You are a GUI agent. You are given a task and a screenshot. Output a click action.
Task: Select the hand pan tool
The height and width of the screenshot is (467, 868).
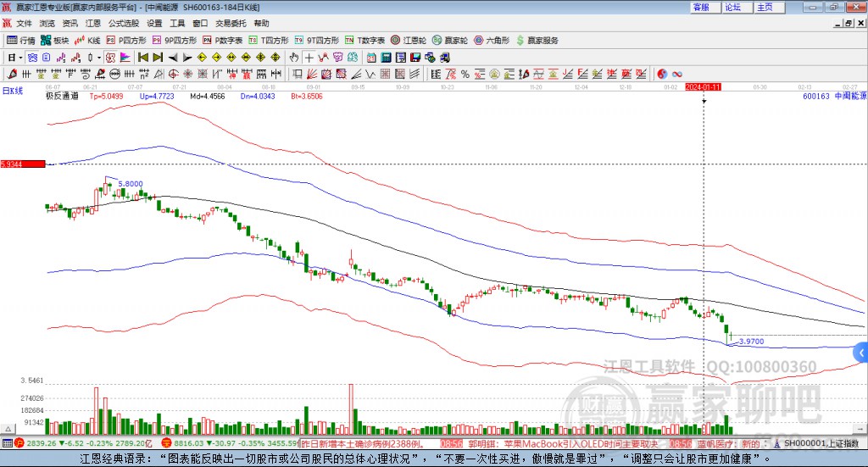click(294, 58)
